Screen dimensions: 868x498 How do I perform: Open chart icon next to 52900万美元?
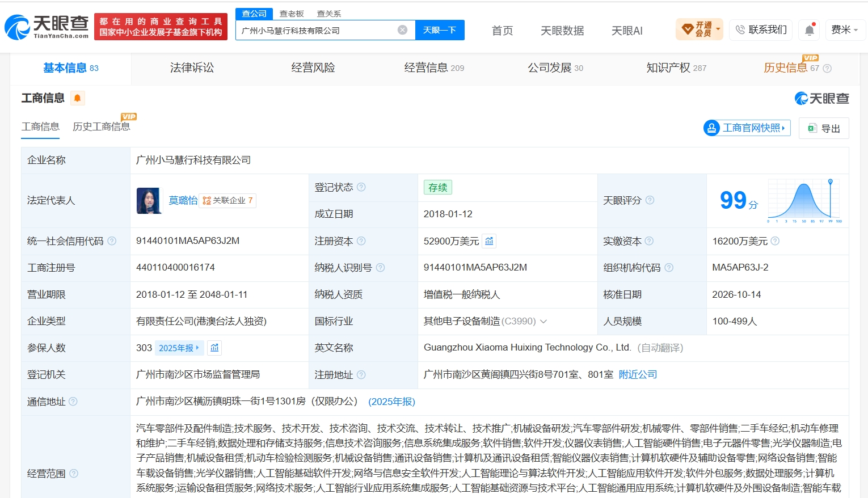489,241
